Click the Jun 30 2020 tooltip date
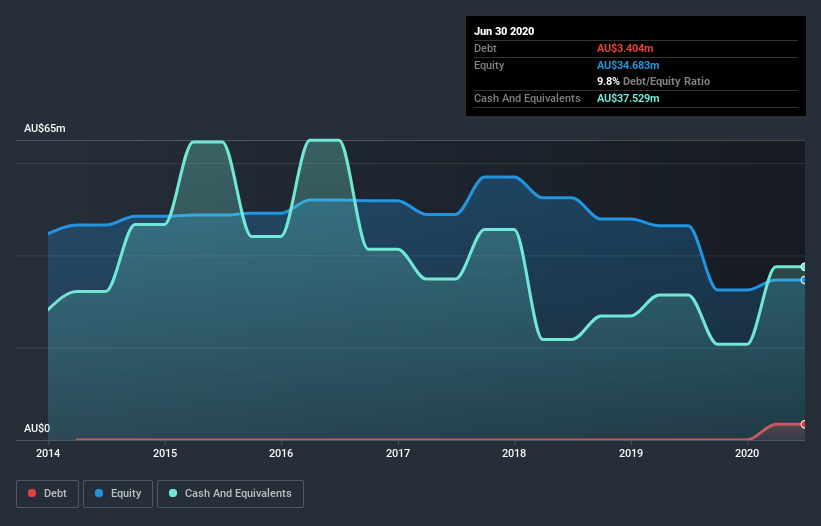Screen dimensions: 821x526 (x=504, y=31)
